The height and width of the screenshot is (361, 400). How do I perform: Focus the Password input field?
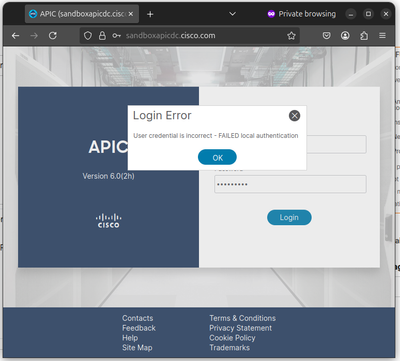tap(290, 184)
